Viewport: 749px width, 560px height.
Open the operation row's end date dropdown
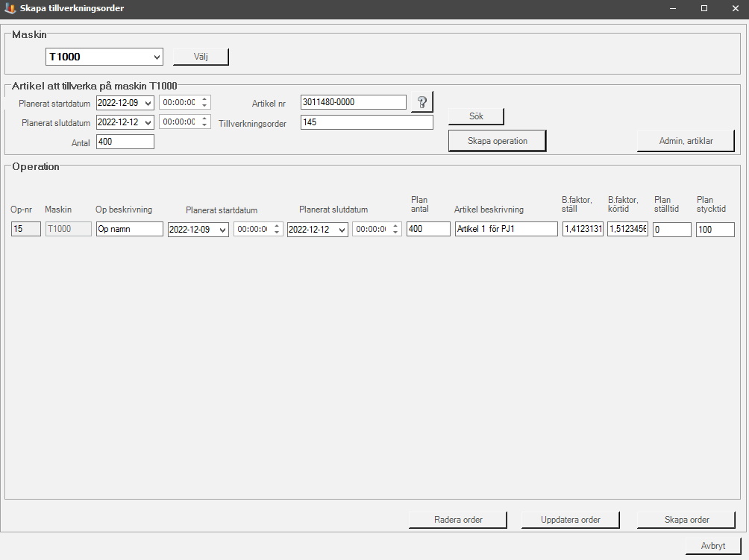click(342, 230)
